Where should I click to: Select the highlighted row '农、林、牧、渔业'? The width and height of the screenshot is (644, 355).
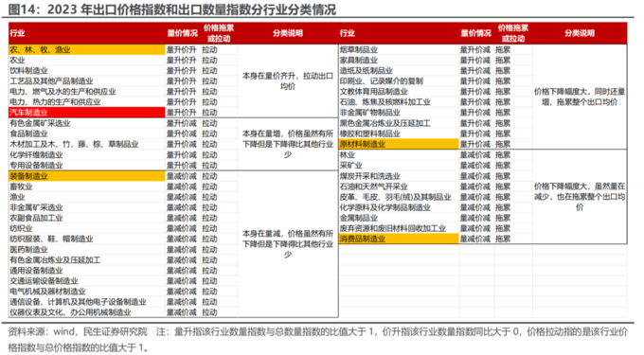coord(87,49)
